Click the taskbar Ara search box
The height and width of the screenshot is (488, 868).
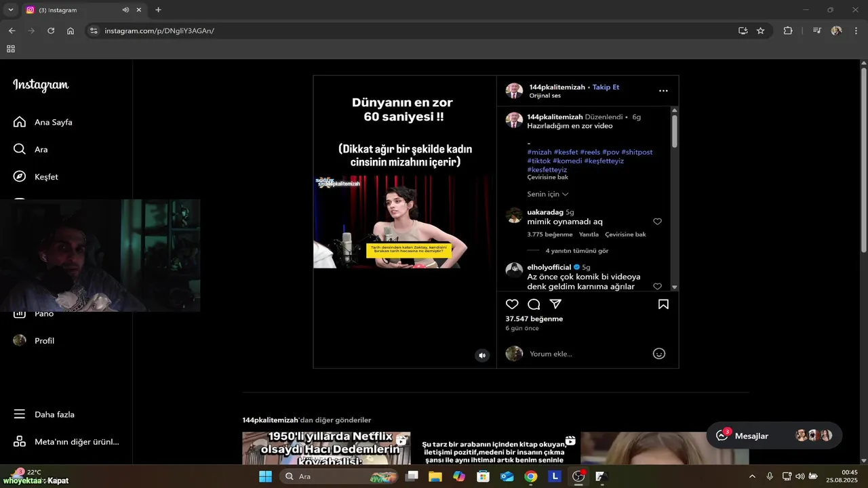(x=339, y=476)
